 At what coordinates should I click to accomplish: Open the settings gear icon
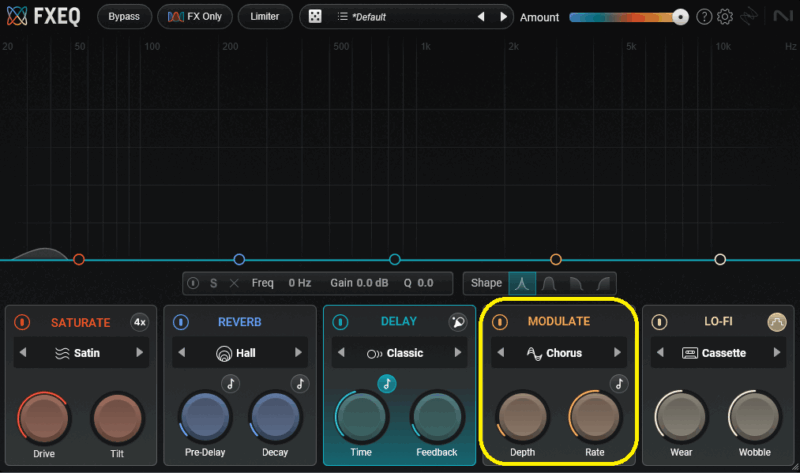tap(725, 17)
